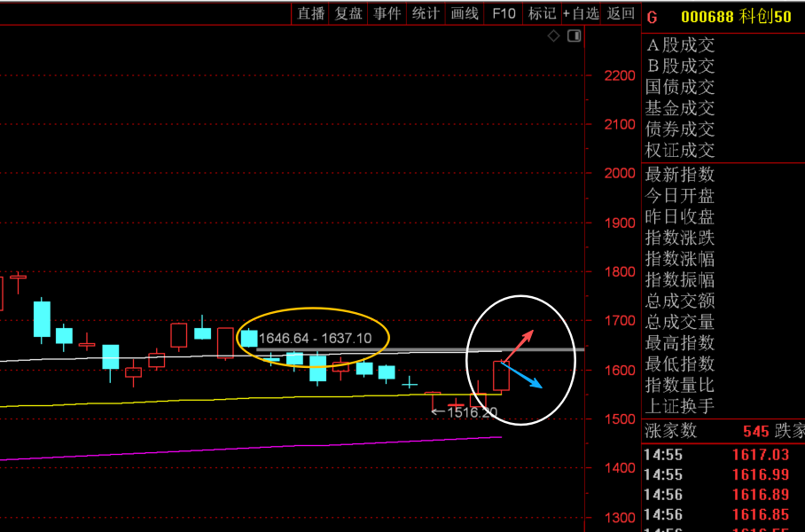The height and width of the screenshot is (532, 805).
Task: Click the red G icon beside 000688
Action: (x=652, y=18)
